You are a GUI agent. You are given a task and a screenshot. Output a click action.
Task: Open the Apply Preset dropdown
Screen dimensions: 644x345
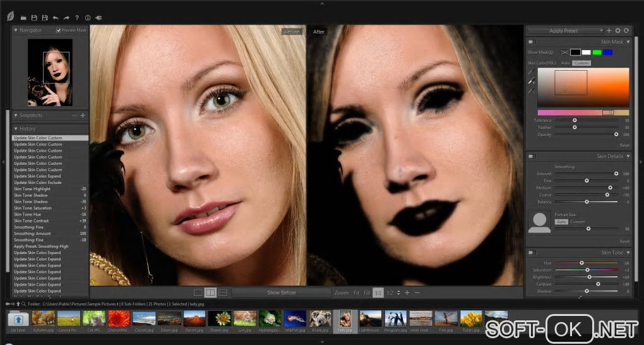pos(565,30)
